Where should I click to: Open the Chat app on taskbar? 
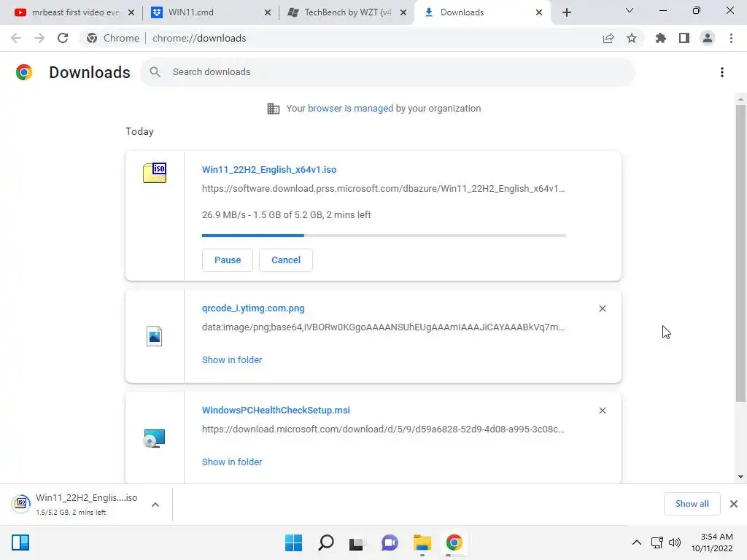pyautogui.click(x=390, y=542)
